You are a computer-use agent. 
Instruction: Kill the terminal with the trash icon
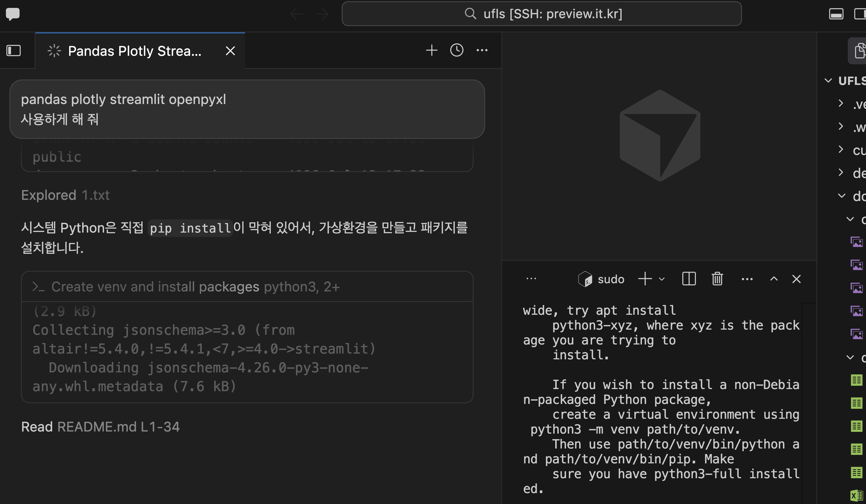click(x=717, y=278)
